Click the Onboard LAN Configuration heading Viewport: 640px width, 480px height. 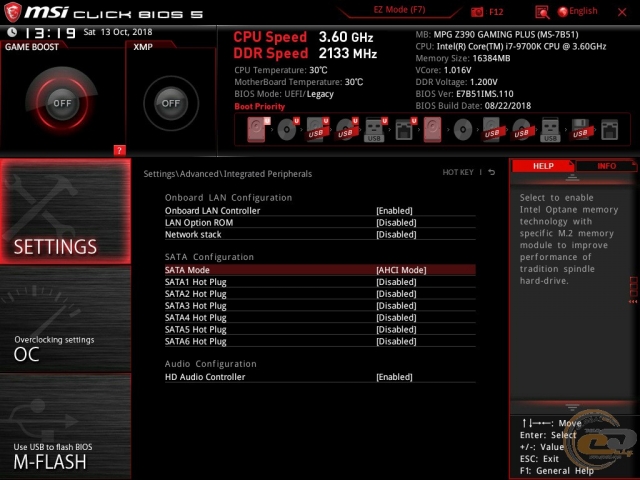(228, 198)
